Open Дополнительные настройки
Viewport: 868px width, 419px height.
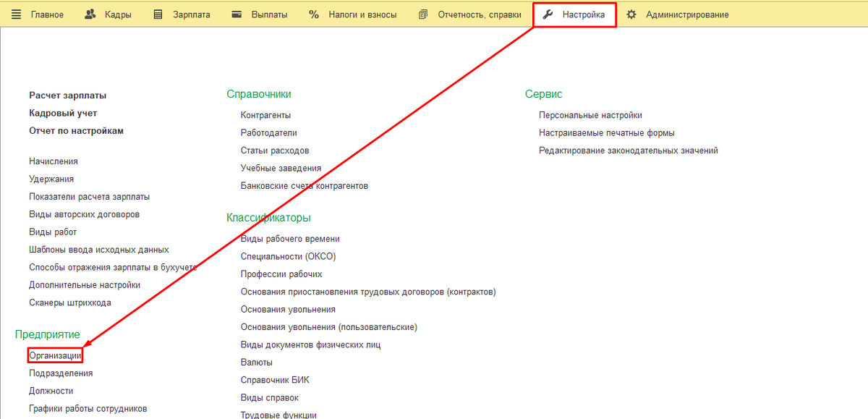click(85, 285)
